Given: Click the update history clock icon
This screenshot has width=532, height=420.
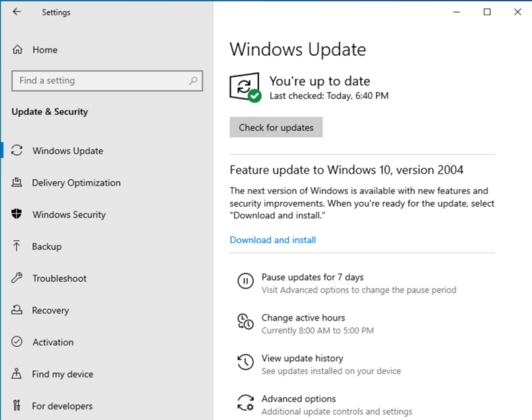Looking at the screenshot, I should tap(245, 362).
